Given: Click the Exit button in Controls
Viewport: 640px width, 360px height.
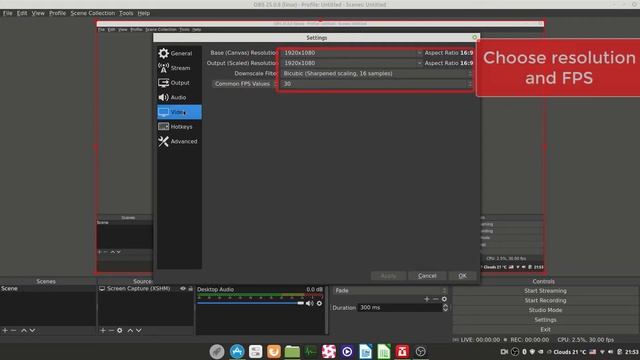Looking at the screenshot, I should (545, 329).
